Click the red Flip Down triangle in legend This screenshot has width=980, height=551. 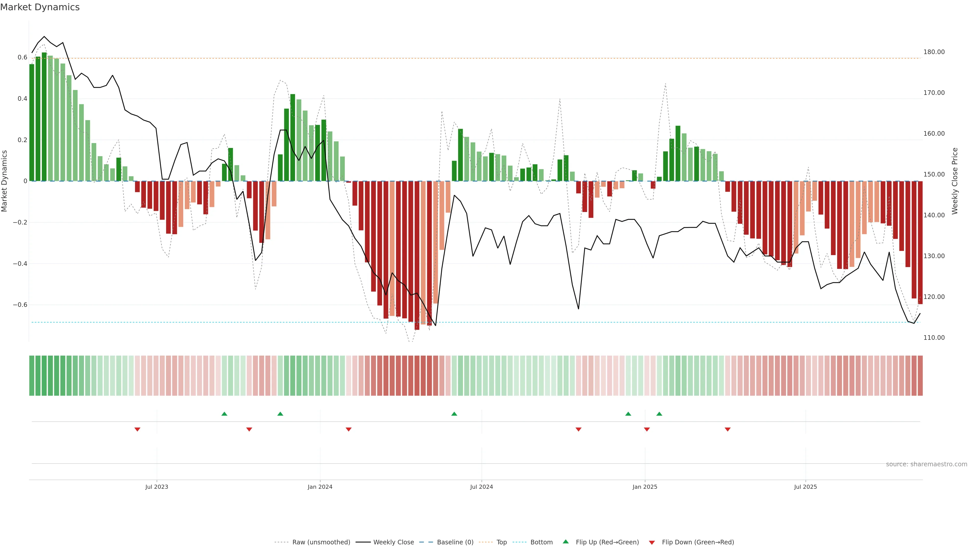click(x=652, y=542)
